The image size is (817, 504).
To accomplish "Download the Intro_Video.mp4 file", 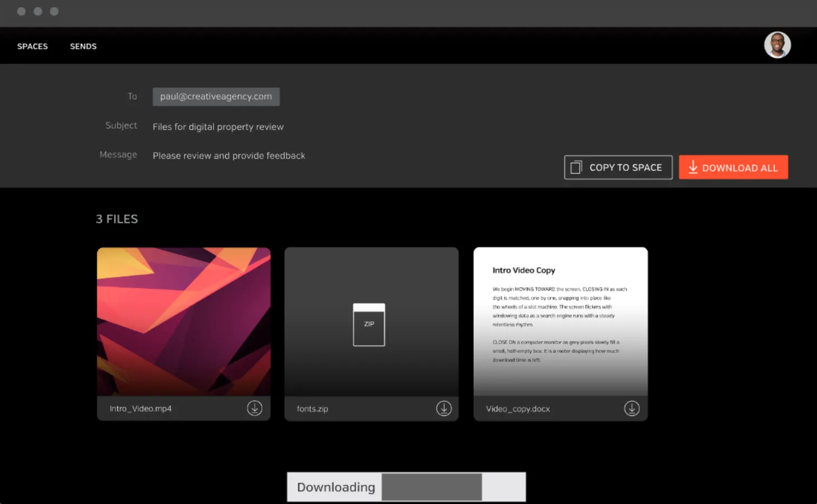I will pos(255,408).
